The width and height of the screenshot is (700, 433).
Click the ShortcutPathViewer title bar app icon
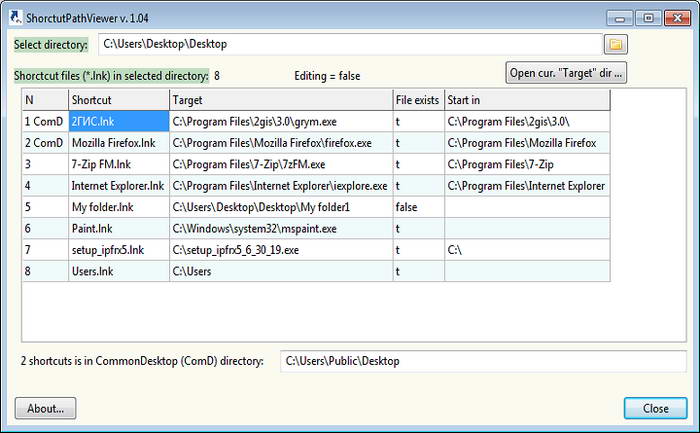[16, 18]
